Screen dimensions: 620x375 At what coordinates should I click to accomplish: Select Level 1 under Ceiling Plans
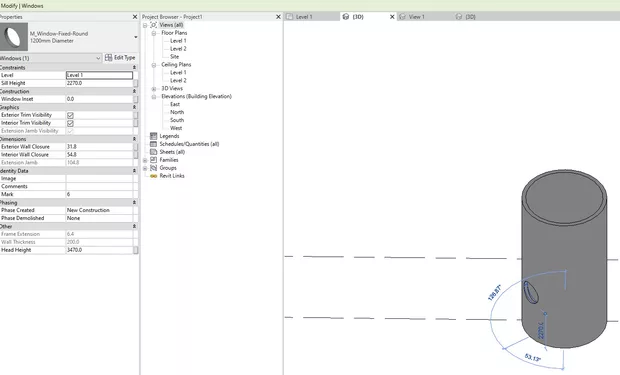(x=178, y=72)
